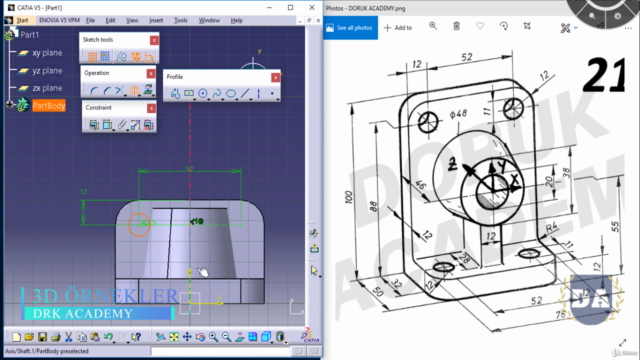Close the Sketch tools toolbar
640x360 pixels.
154,40
